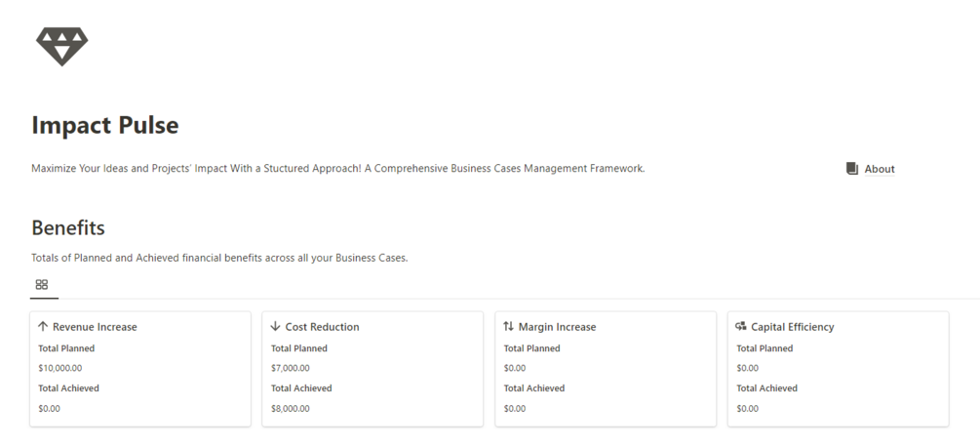Click the down arrow icon on Cost Reduction
This screenshot has height=448, width=980.
point(275,327)
